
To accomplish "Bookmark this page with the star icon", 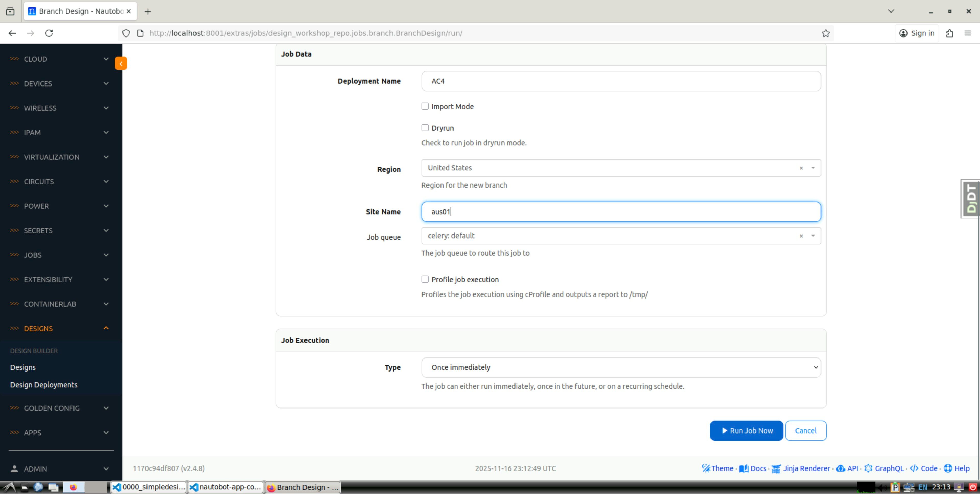I will (x=825, y=33).
